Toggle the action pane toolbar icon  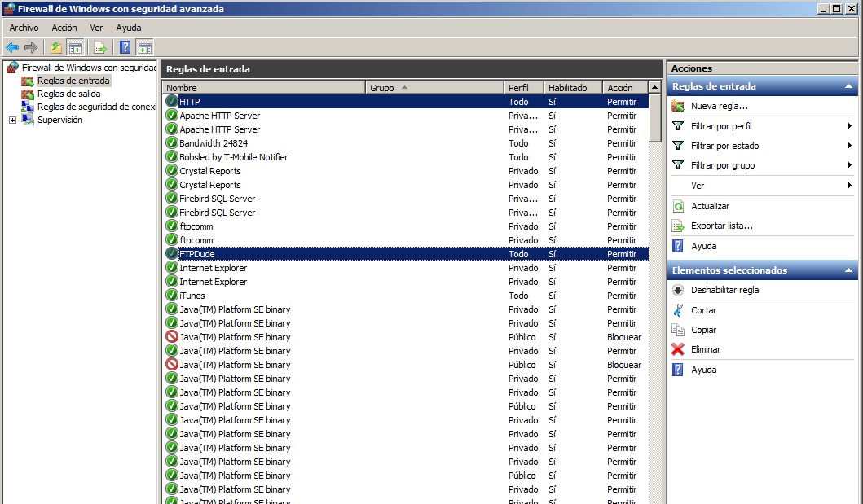[x=145, y=48]
